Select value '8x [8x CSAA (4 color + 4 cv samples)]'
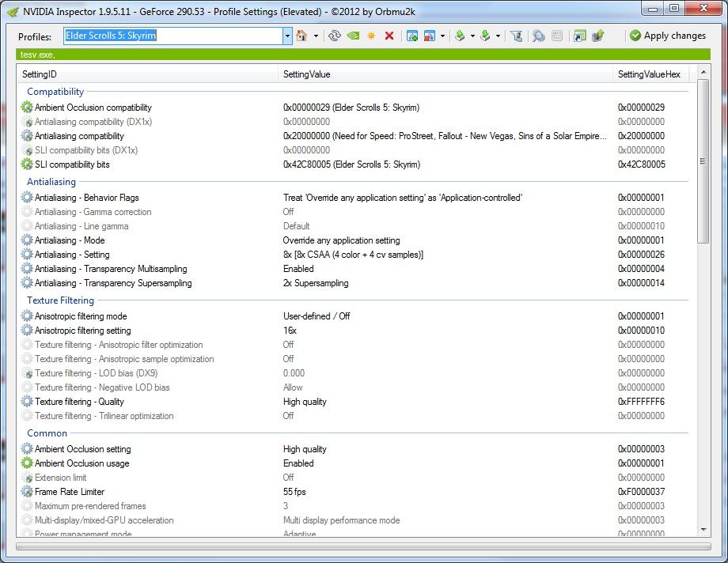This screenshot has height=563, width=728. (x=353, y=255)
